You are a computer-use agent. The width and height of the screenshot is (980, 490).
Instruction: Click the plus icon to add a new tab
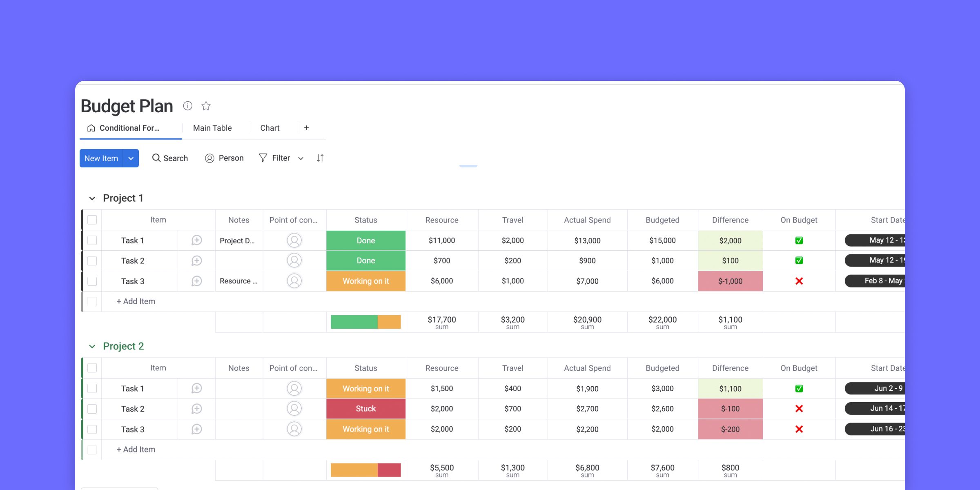[x=306, y=128]
